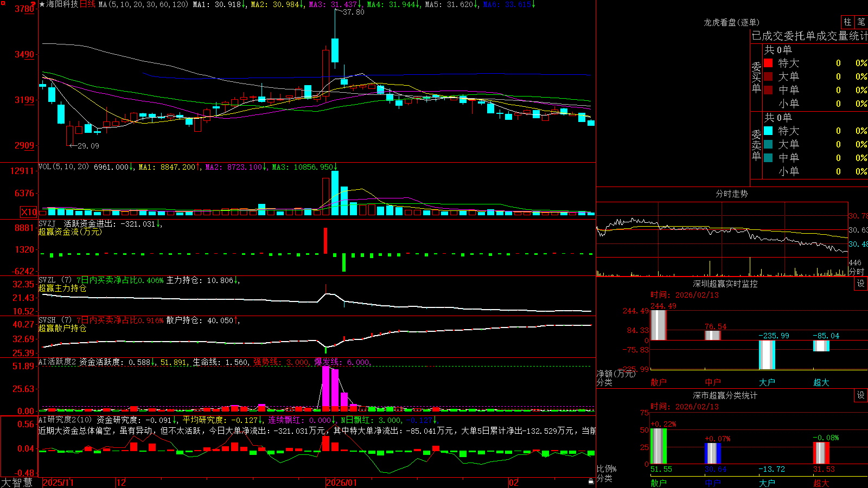Click the 深圳超赢实时监控 panel title
The width and height of the screenshot is (868, 488).
click(725, 284)
